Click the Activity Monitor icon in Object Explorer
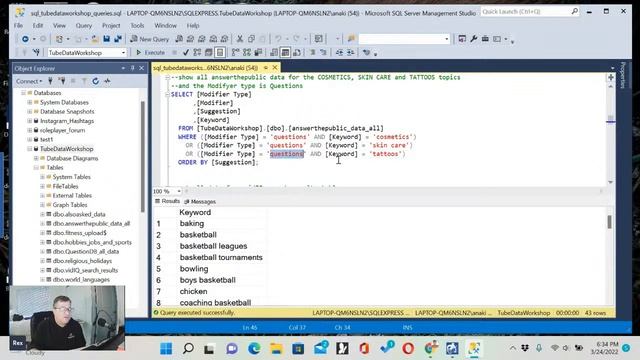The height and width of the screenshot is (360, 640). pyautogui.click(x=107, y=81)
